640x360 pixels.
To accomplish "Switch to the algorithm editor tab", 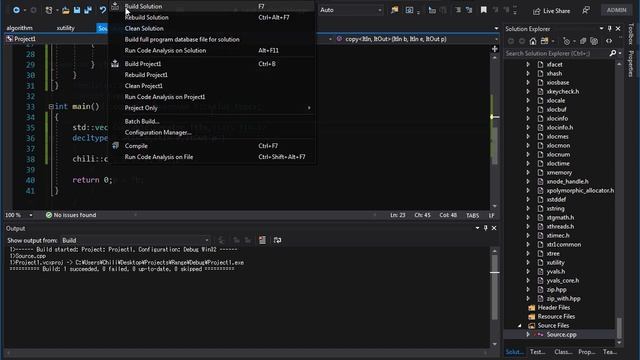I will tap(20, 28).
